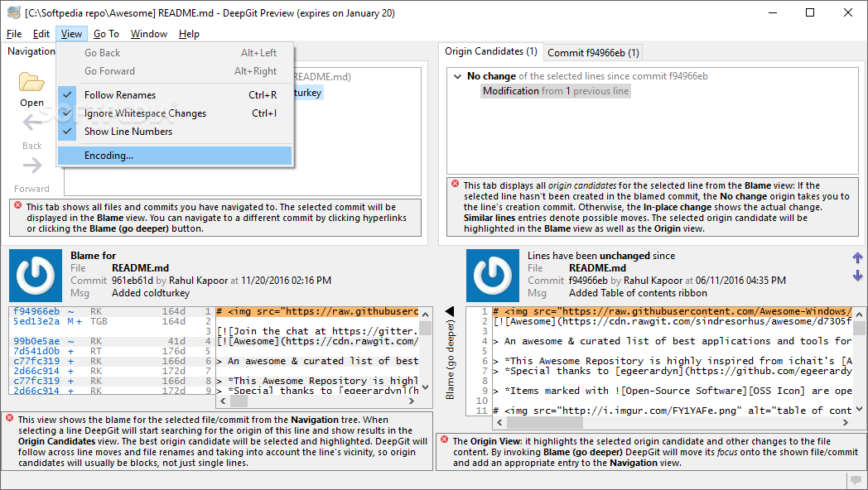Click the Blame (go deeper) black arrow

click(450, 311)
